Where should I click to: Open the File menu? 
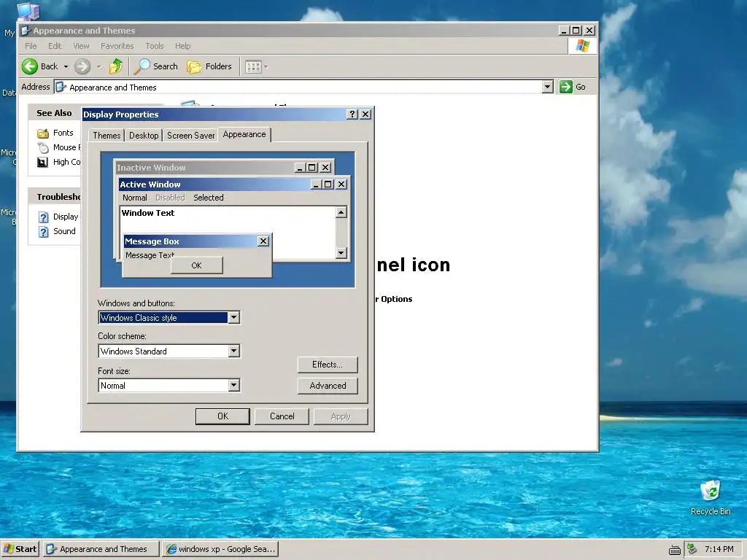pos(31,46)
